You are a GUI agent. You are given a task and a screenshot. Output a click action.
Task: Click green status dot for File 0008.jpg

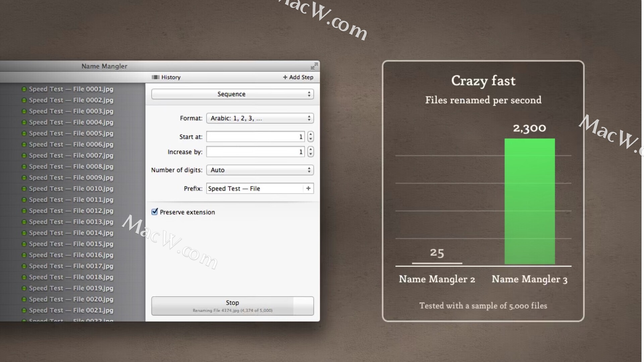click(24, 167)
